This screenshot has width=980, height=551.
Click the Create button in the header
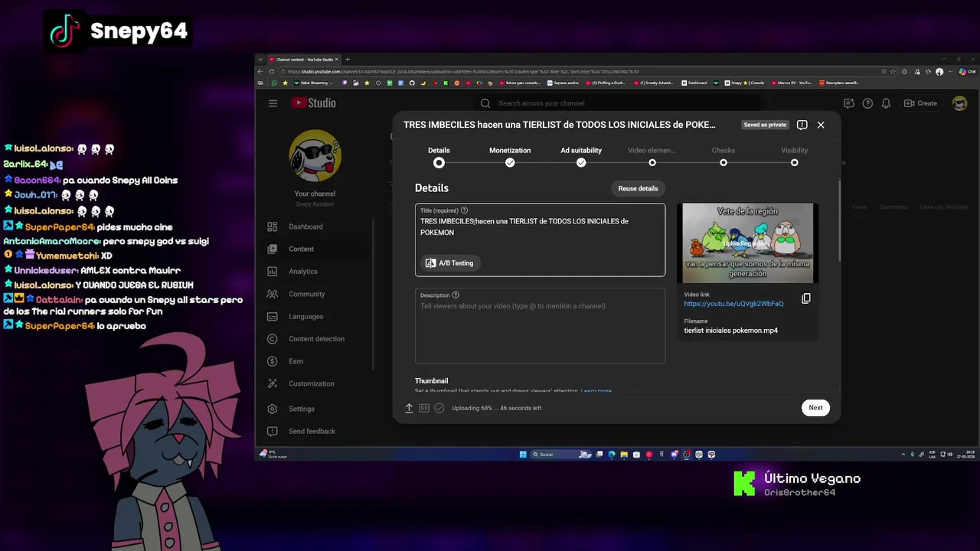tap(920, 103)
